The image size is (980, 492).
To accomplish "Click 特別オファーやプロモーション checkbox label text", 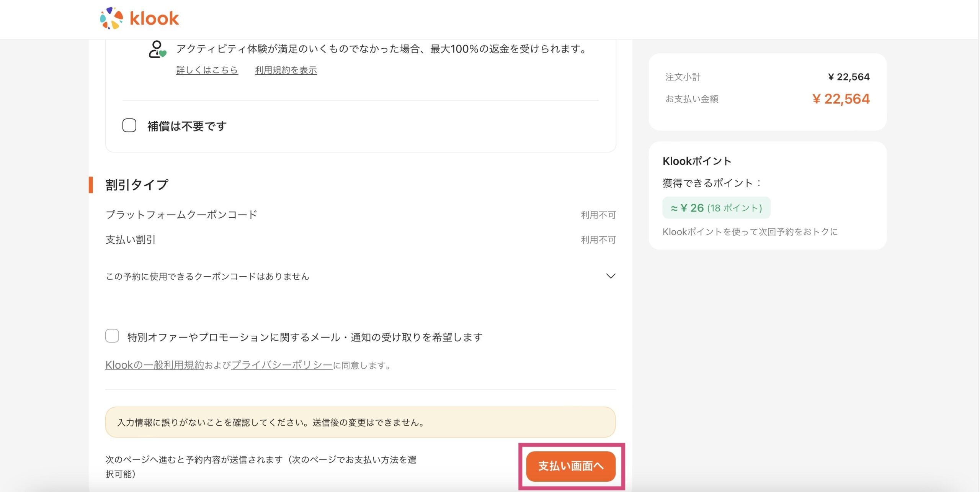I will coord(305,337).
